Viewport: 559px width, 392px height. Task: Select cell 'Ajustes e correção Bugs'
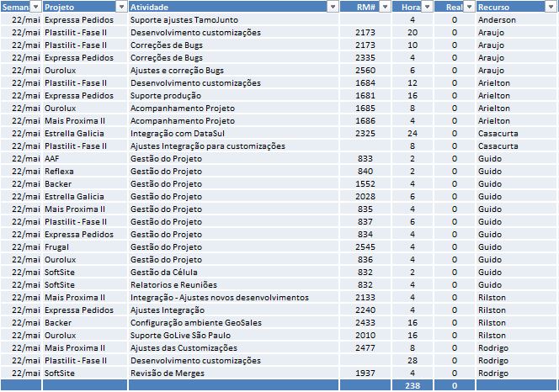point(233,70)
